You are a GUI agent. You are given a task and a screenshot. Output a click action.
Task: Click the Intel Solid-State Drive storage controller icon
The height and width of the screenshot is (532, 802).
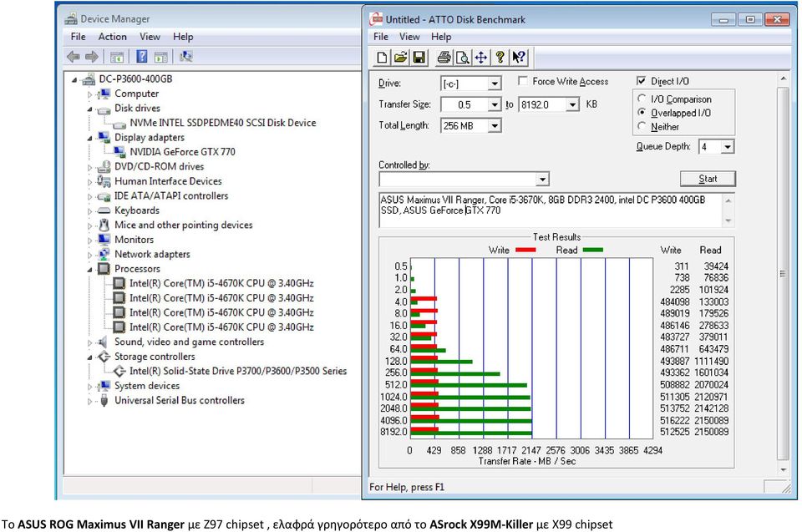coord(119,372)
